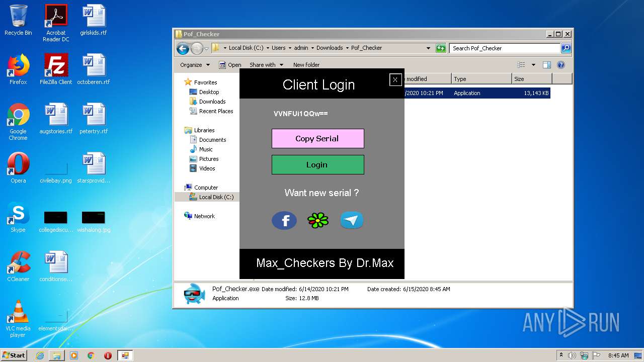Screen dimensions: 644x362
Task: Click the search magnifier icon
Action: click(x=566, y=48)
